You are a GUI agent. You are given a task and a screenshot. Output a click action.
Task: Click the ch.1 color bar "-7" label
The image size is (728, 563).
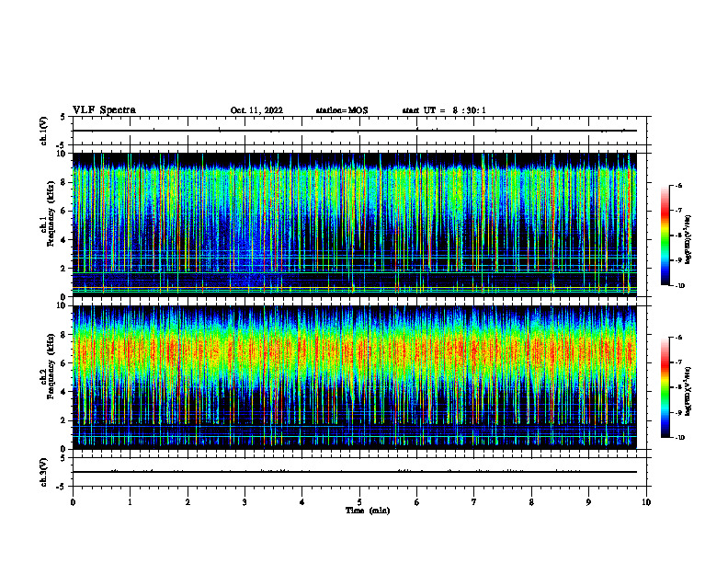tap(679, 211)
